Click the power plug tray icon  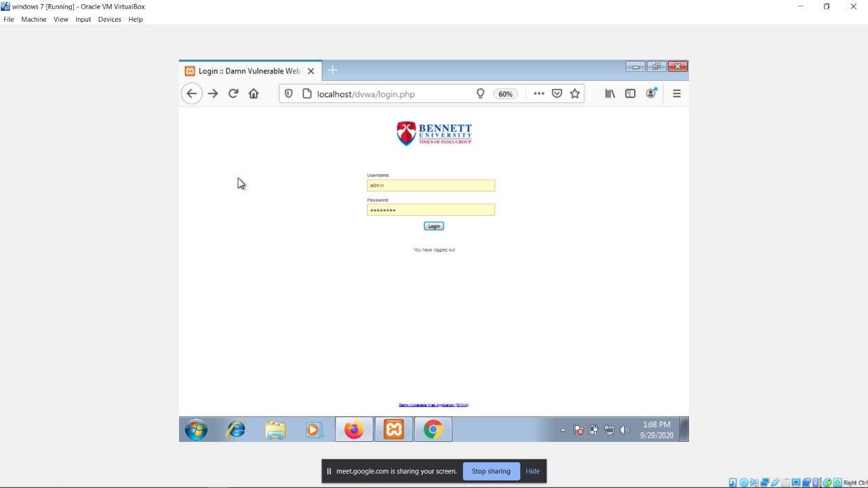[593, 430]
